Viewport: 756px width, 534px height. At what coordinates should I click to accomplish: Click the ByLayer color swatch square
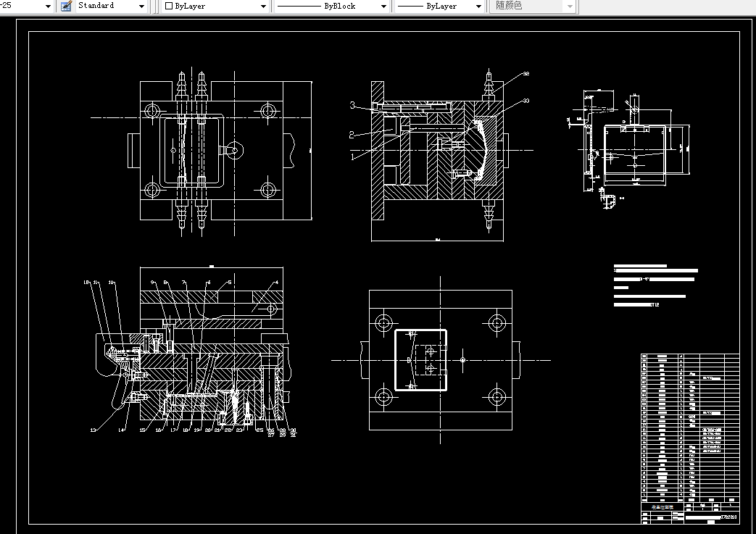coord(169,7)
